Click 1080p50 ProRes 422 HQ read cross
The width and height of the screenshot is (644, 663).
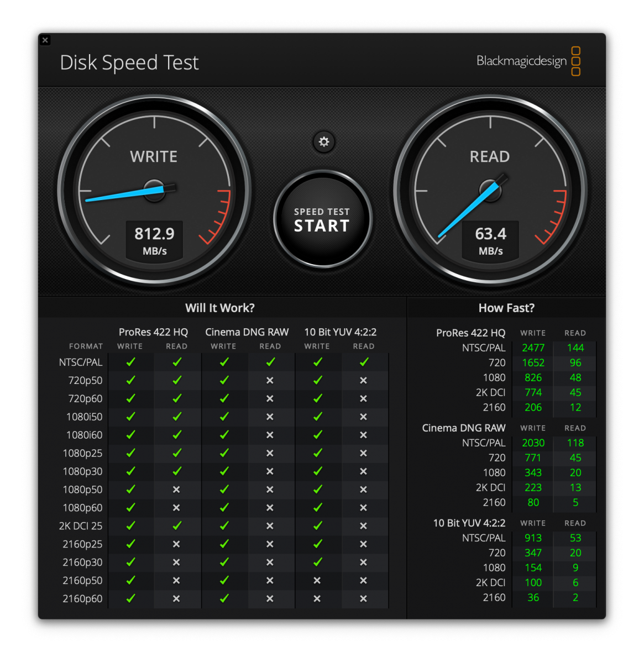click(176, 490)
